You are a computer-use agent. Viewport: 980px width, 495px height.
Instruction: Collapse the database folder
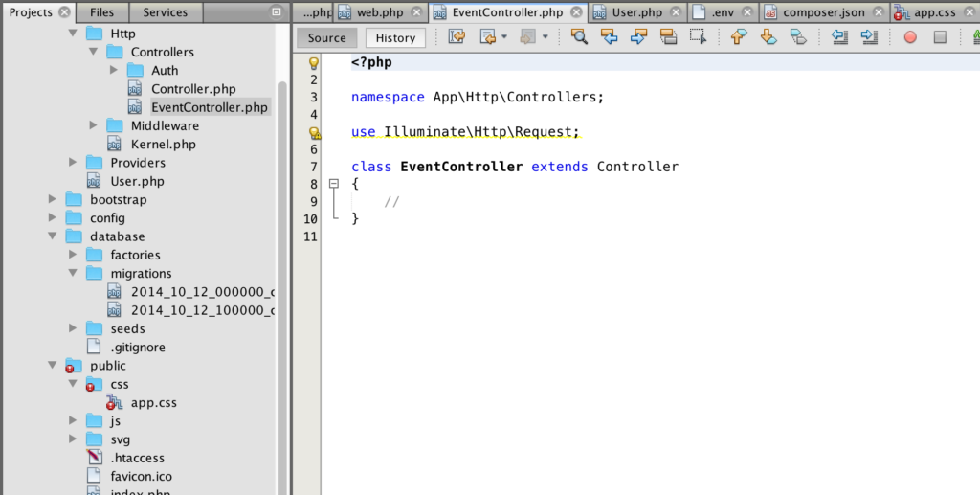pyautogui.click(x=53, y=236)
